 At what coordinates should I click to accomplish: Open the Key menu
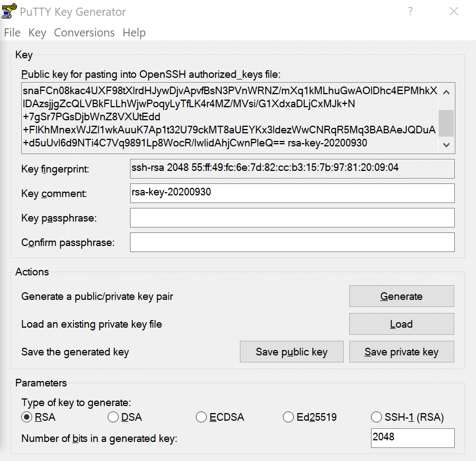37,33
